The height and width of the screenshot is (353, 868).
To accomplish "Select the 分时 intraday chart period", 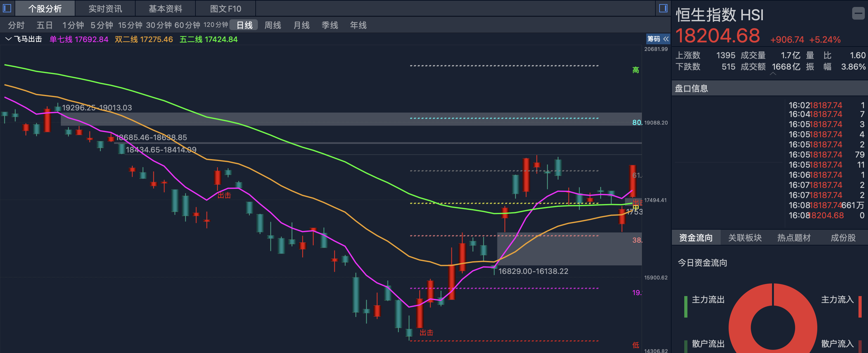I will pyautogui.click(x=16, y=25).
